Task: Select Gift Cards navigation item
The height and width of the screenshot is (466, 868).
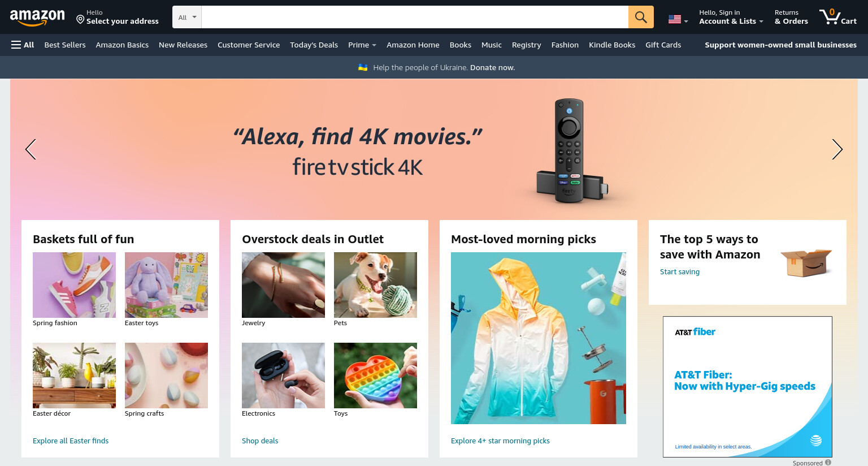Action: (x=663, y=45)
